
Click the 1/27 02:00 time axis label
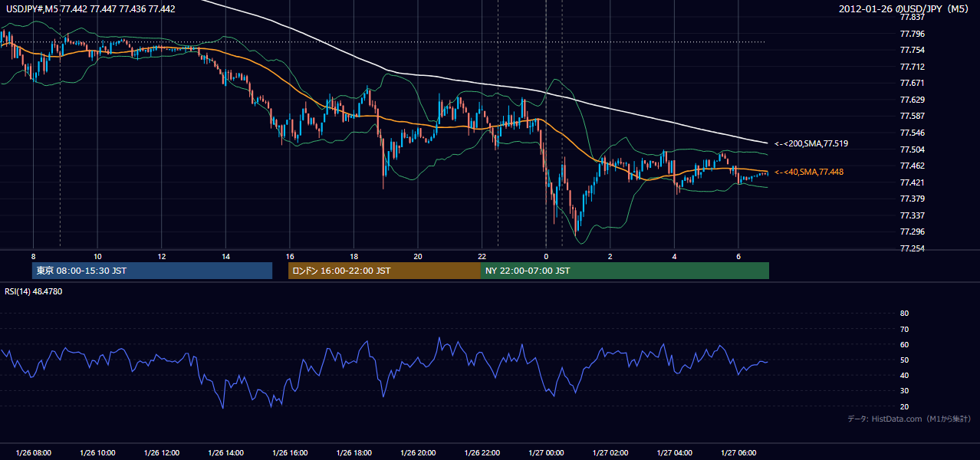pos(610,453)
